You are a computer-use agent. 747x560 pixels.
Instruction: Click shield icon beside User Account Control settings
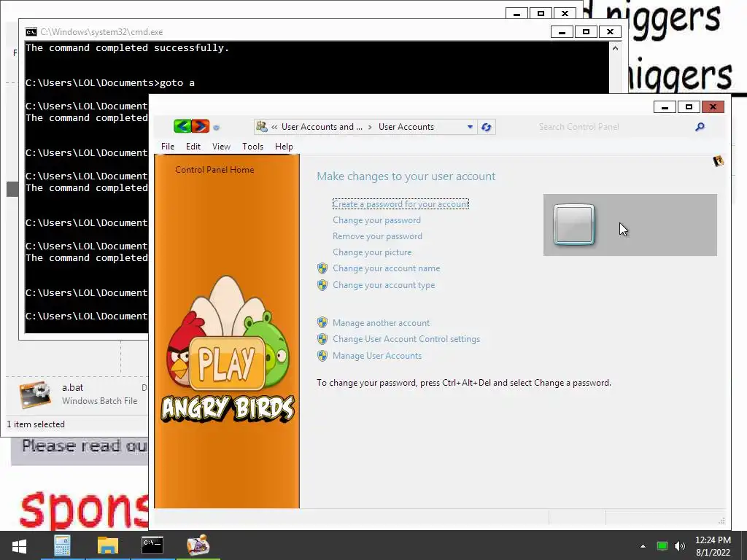[x=322, y=339]
